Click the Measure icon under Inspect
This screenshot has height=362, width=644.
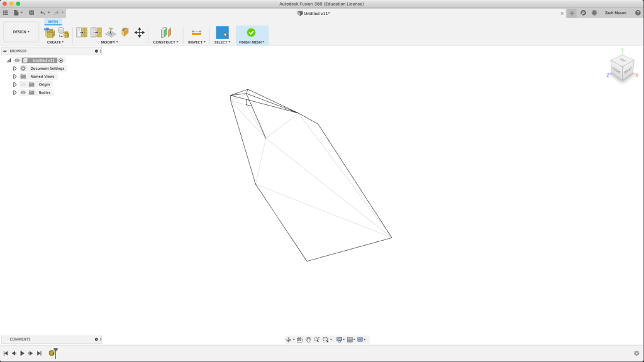pos(196,32)
